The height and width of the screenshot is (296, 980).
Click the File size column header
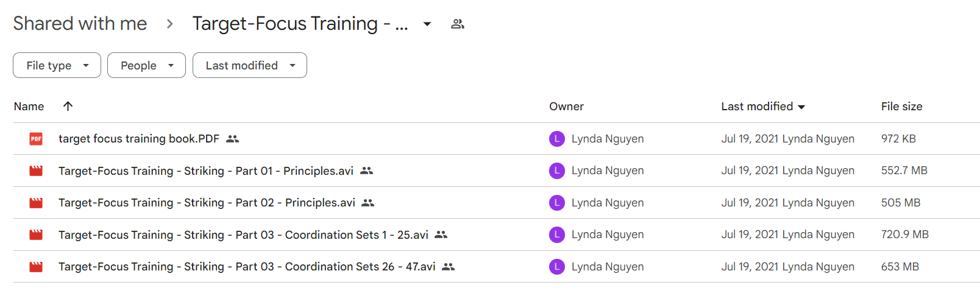(x=901, y=107)
